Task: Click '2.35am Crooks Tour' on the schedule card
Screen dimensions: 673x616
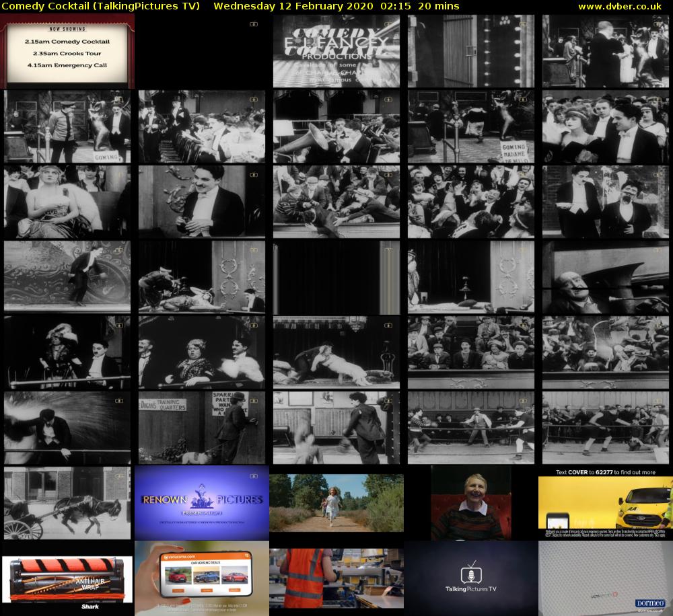Action: coord(67,54)
